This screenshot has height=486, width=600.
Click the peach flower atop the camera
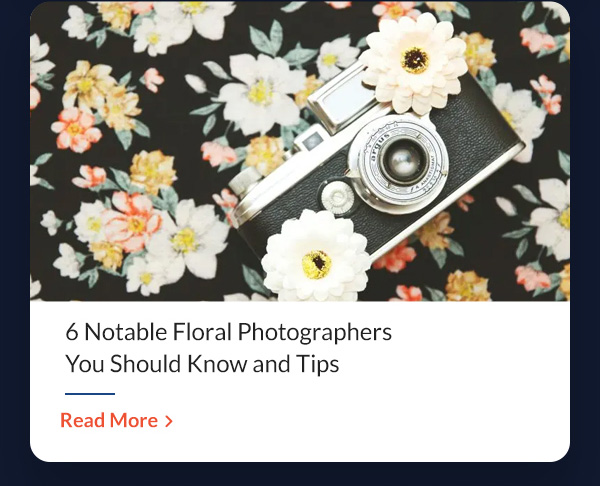tap(414, 63)
